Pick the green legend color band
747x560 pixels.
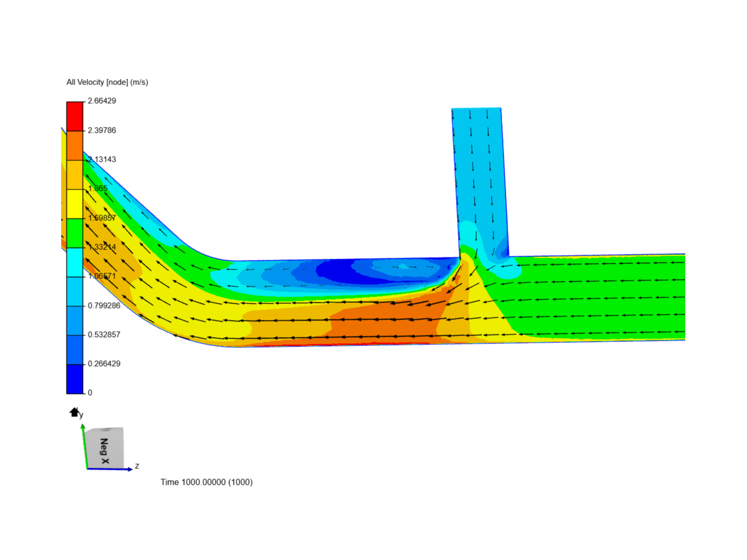[x=75, y=233]
